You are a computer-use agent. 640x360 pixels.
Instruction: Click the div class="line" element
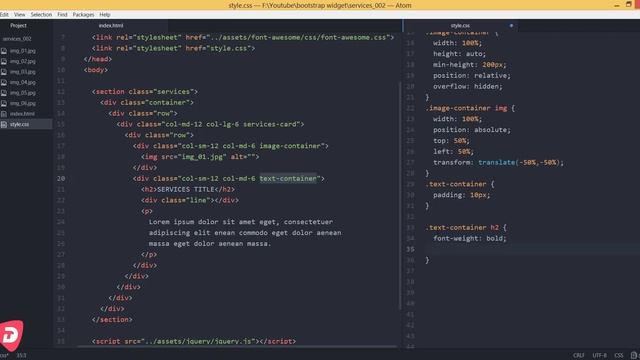click(x=190, y=200)
